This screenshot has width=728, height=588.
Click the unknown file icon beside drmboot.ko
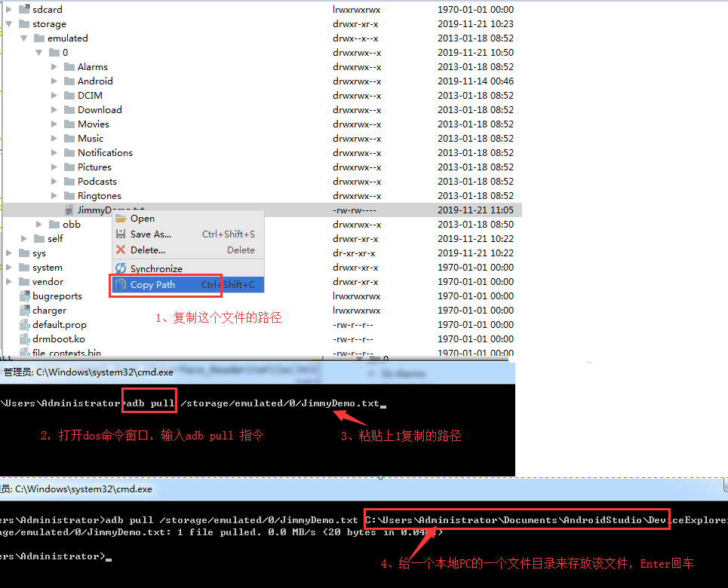coord(23,338)
